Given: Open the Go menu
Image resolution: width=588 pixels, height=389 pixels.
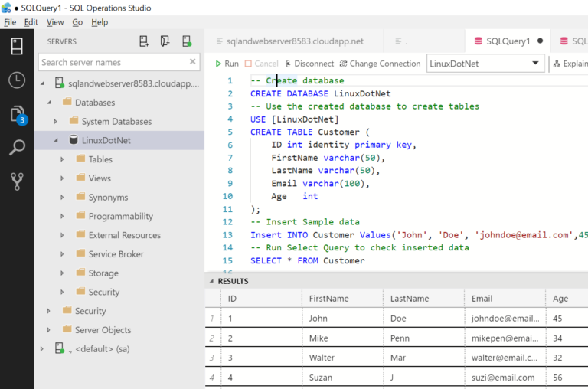Looking at the screenshot, I should click(77, 22).
